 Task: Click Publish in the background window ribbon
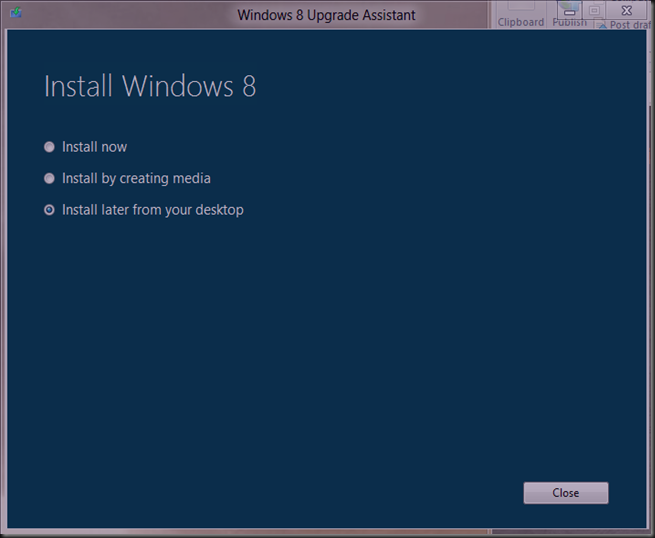pos(569,23)
